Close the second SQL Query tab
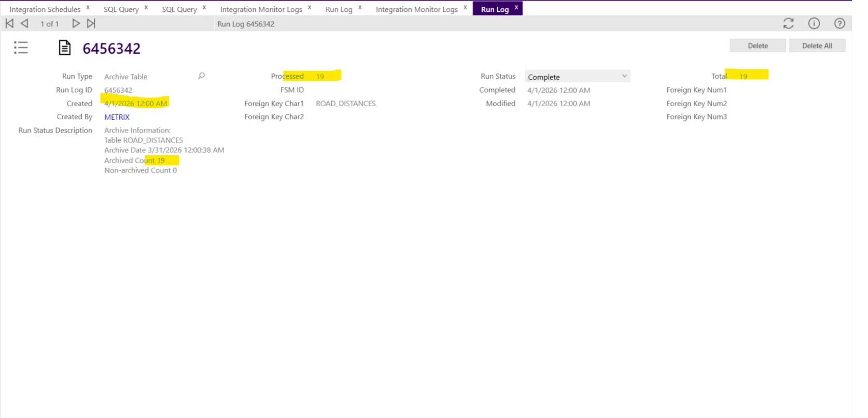 [x=204, y=7]
